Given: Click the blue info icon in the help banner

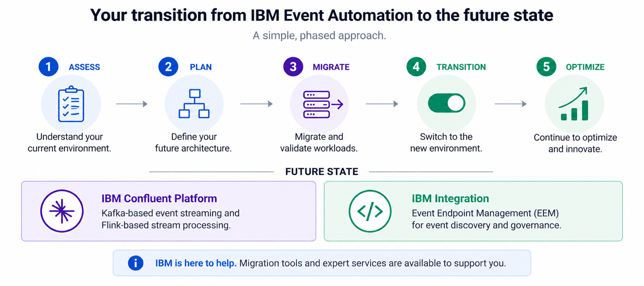Looking at the screenshot, I should coord(135,263).
